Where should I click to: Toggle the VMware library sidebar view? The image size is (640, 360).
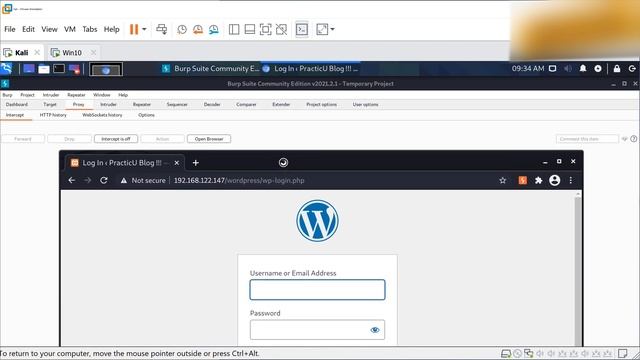click(x=234, y=29)
